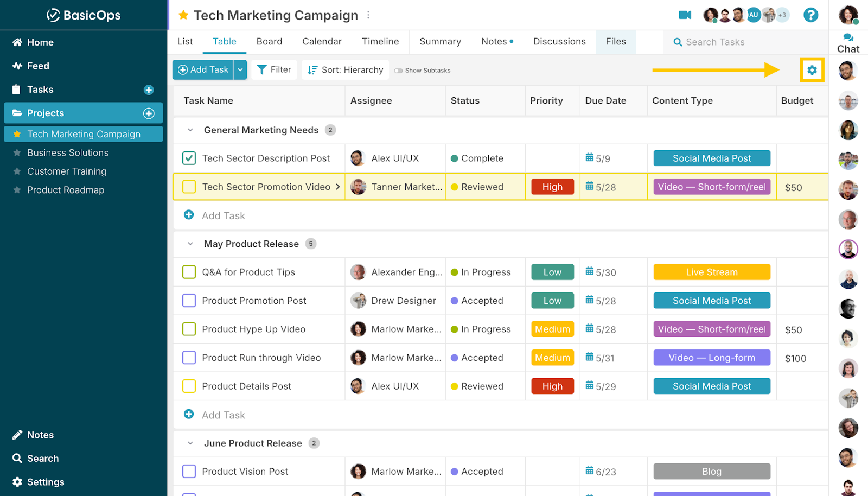Click the star beside the project title
The height and width of the screenshot is (496, 868).
pyautogui.click(x=183, y=15)
